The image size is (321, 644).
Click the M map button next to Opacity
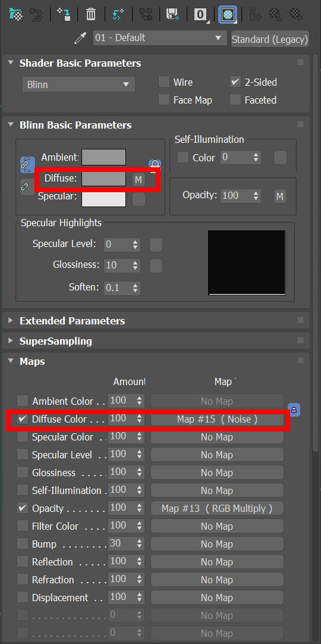point(280,196)
